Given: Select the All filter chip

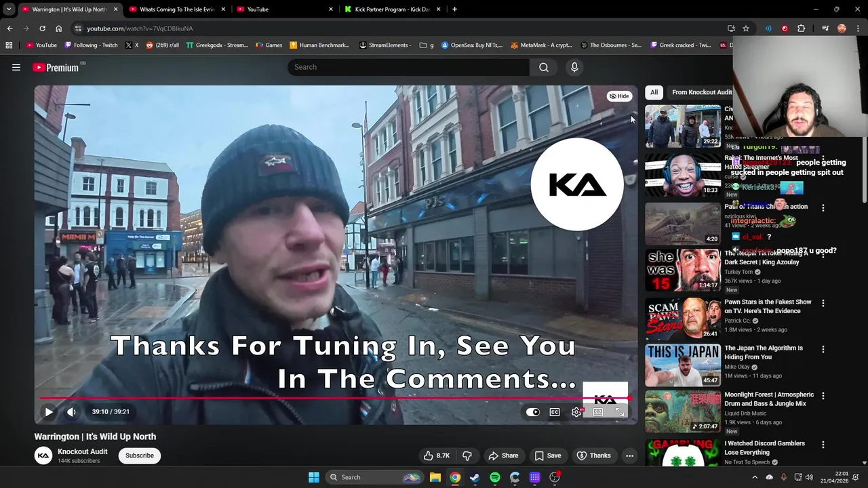Looking at the screenshot, I should pyautogui.click(x=654, y=92).
